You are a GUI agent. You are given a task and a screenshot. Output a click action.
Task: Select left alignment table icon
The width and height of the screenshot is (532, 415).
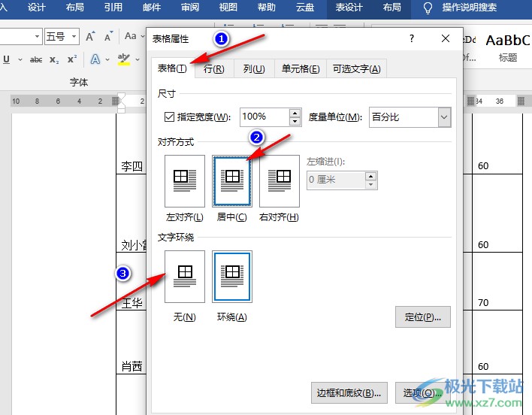pos(185,181)
